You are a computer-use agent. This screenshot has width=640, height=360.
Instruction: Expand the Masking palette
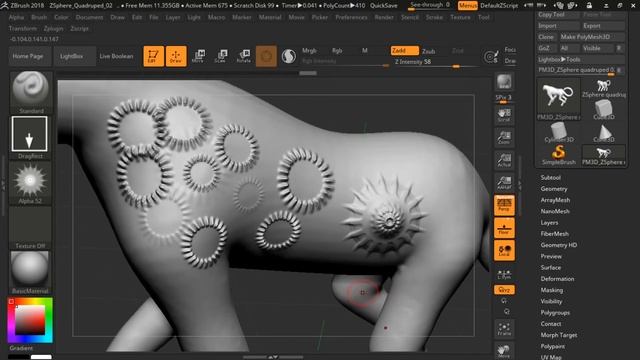tap(551, 290)
